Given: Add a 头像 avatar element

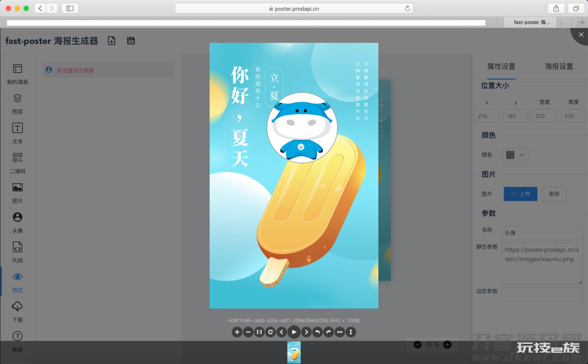Looking at the screenshot, I should pos(17,223).
